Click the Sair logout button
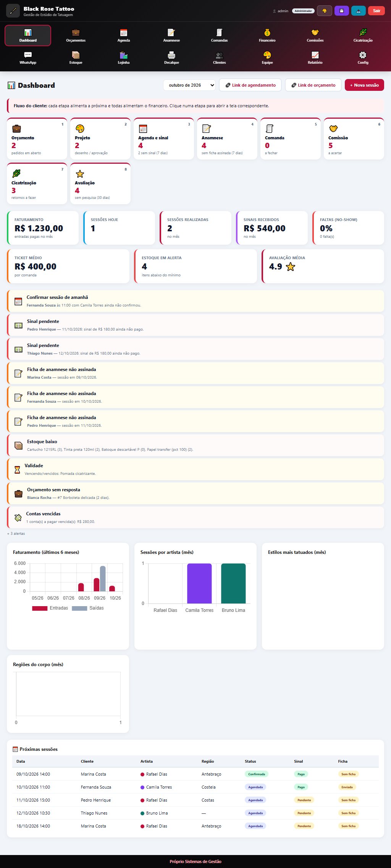 click(x=376, y=11)
